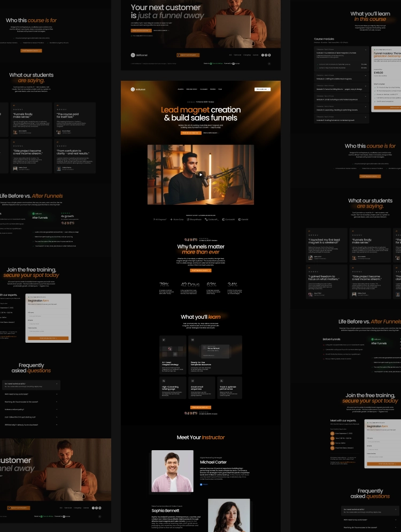This screenshot has width=401, height=532.
Task: Click the 34% statistic
Action: click(x=233, y=284)
